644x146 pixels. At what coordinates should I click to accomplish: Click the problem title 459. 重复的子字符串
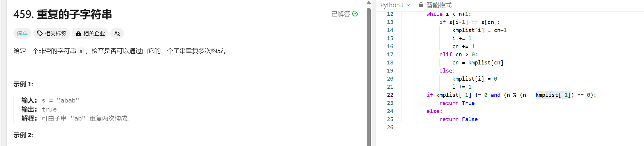(x=62, y=14)
